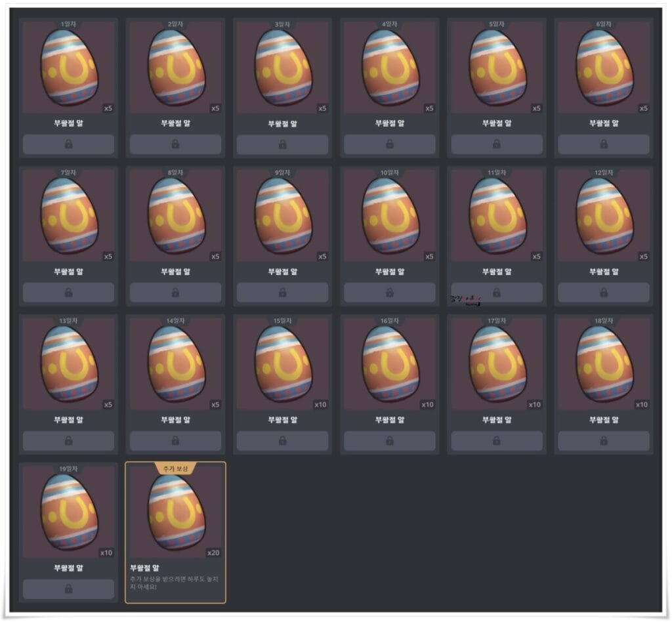
Task: Click the Day 10 (10일차) Easter egg image
Action: 390,215
